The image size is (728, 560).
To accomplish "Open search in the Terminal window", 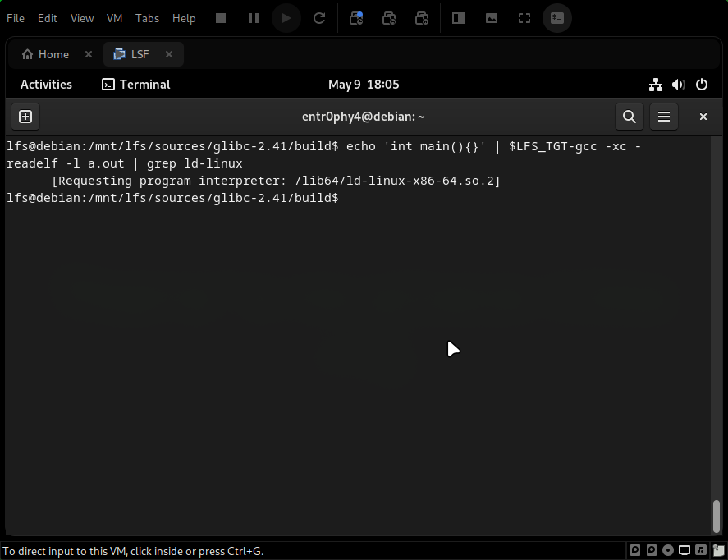I will click(x=629, y=117).
